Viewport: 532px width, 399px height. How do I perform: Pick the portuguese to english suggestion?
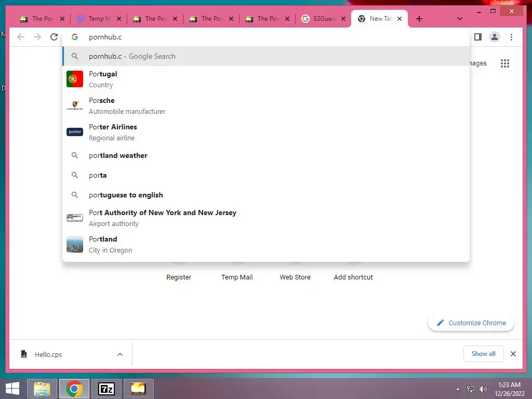coord(266,195)
